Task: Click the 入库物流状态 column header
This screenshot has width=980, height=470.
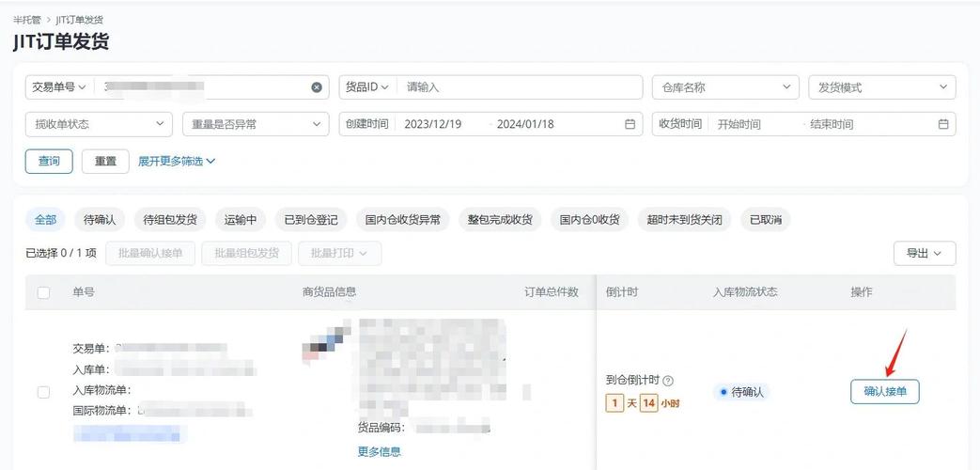Action: 745,292
